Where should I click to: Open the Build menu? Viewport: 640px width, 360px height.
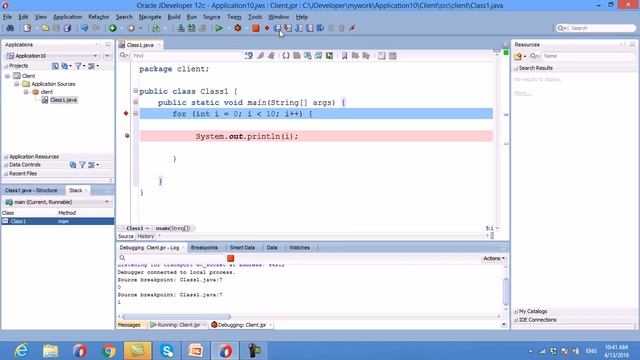pyautogui.click(x=174, y=17)
